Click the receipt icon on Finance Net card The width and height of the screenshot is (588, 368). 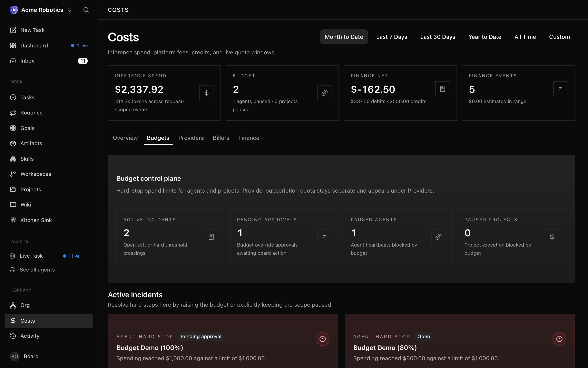(442, 89)
